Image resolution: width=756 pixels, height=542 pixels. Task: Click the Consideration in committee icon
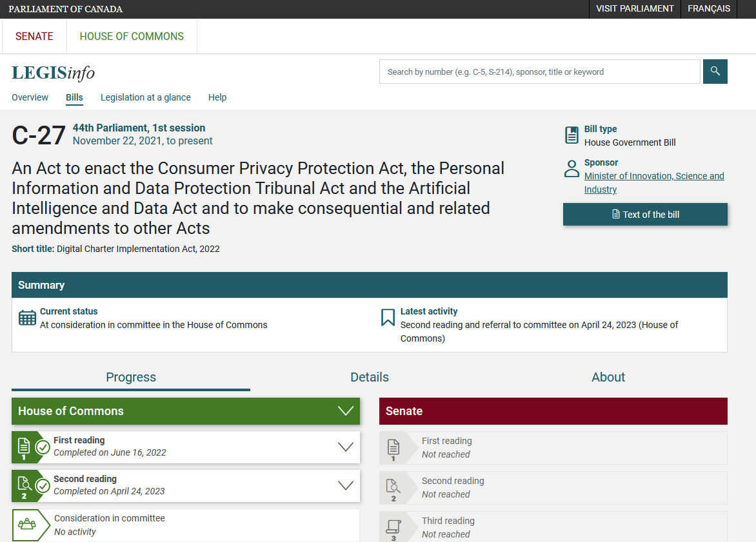[27, 525]
